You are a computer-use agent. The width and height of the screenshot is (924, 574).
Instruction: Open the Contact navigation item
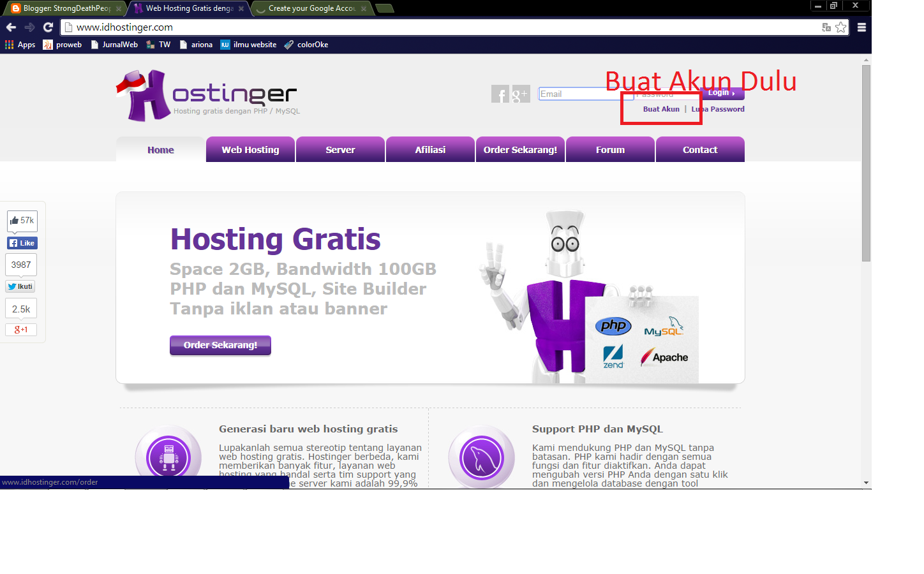700,150
